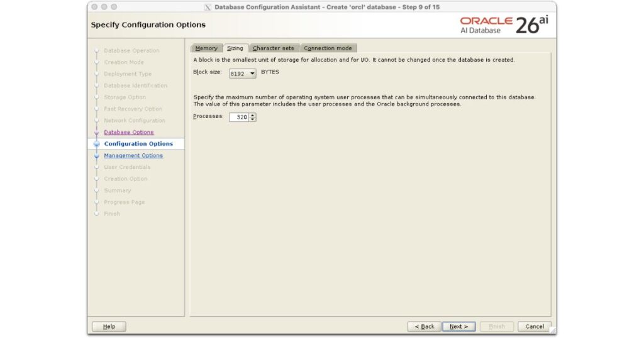Open the Character sets tab

click(x=274, y=48)
